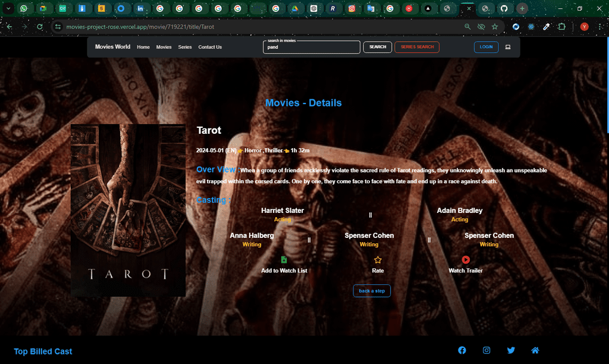Open the blue swirl browser extension

516,27
